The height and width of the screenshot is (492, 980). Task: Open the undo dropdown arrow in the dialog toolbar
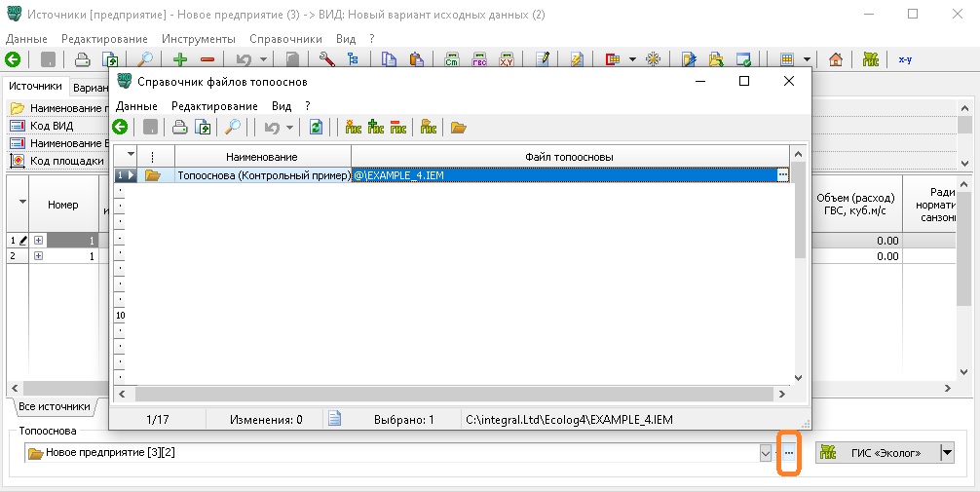click(290, 127)
